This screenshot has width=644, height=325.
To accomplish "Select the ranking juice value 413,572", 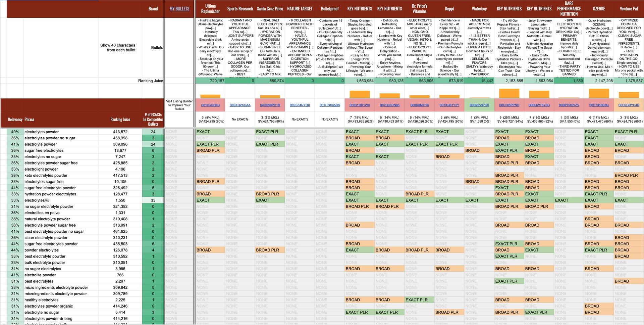I will coord(120,132).
